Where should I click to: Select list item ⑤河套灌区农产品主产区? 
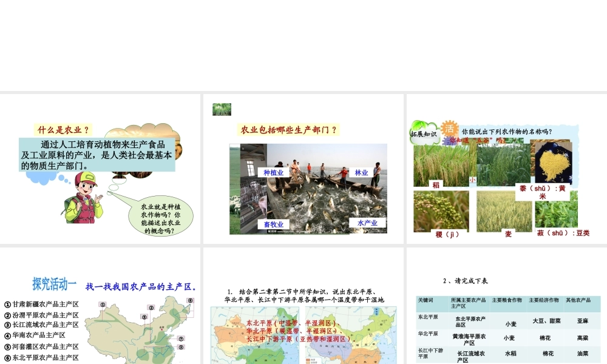(x=41, y=346)
